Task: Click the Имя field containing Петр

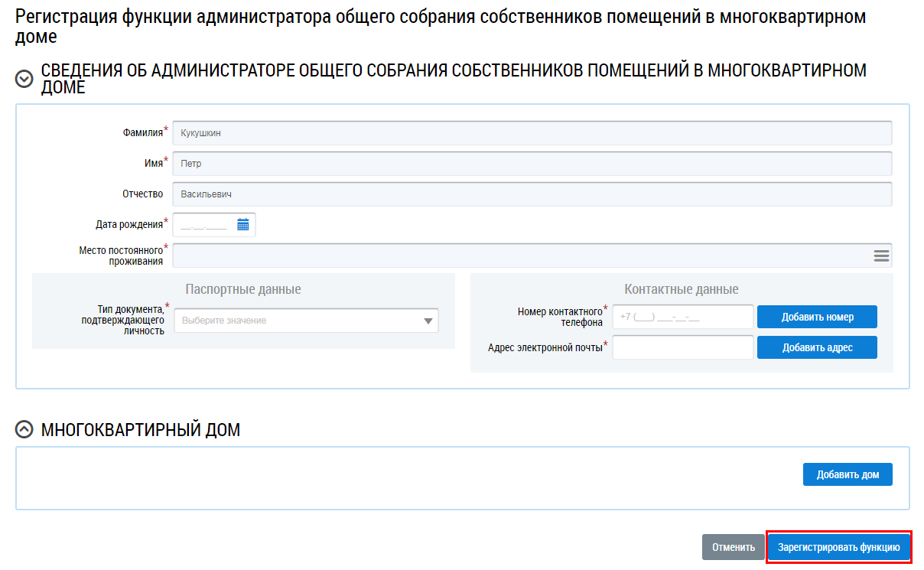Action: coord(532,164)
